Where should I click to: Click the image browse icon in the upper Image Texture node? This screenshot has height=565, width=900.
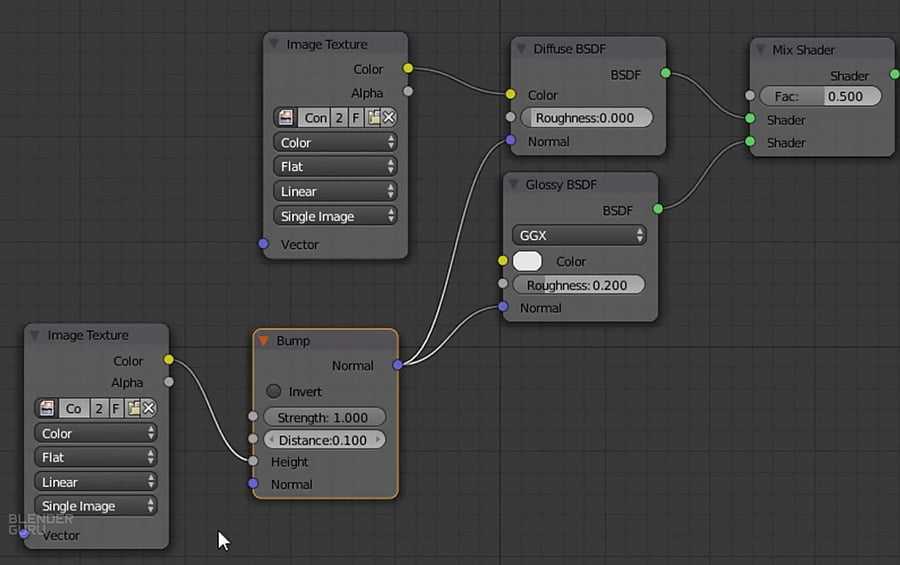286,118
